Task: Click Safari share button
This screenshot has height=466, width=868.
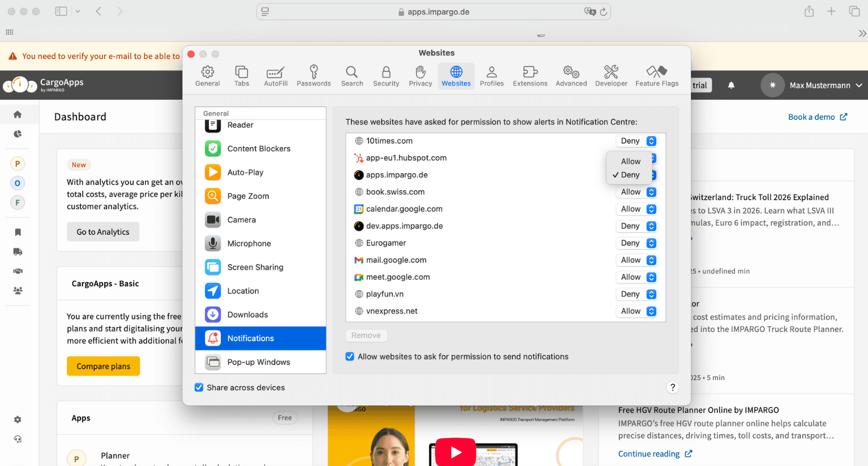Action: [809, 11]
